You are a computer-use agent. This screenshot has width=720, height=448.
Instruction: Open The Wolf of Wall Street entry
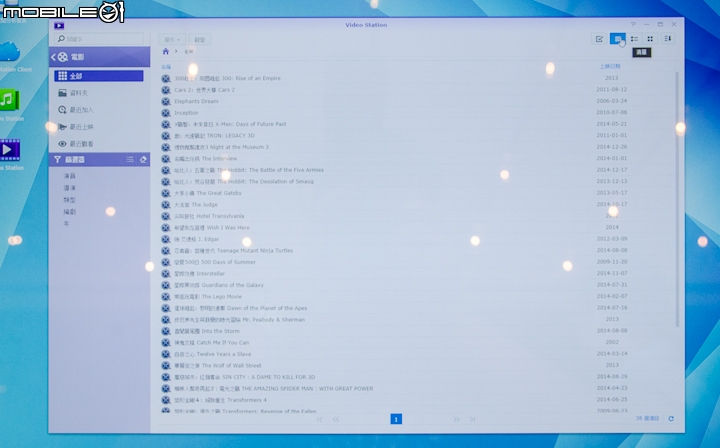pos(218,366)
